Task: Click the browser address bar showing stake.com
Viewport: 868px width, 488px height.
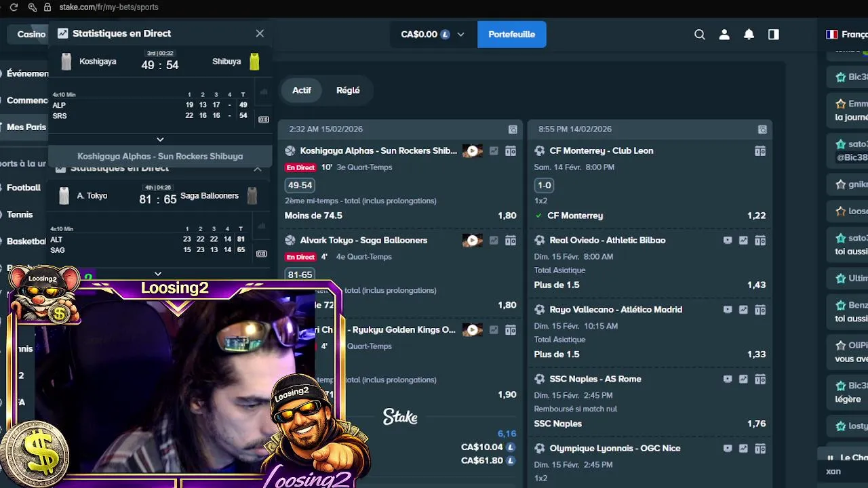Action: 109,7
